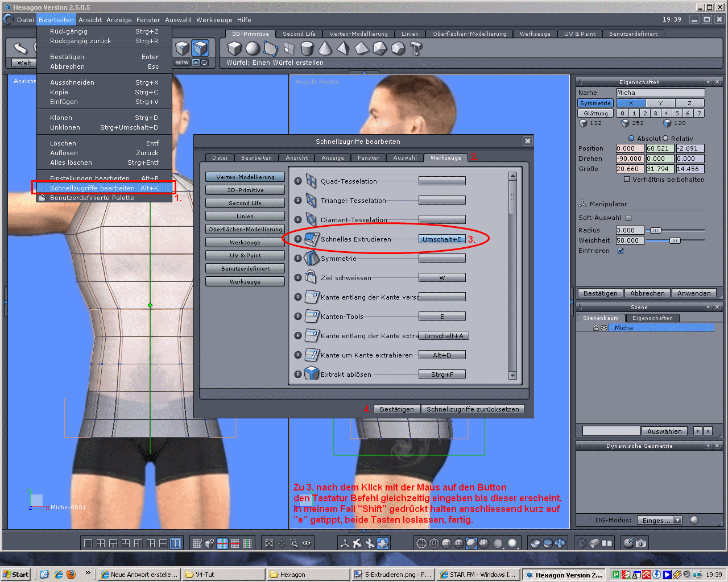Click the R button beside Triangel-Tesselation
728x582 pixels.
297,200
